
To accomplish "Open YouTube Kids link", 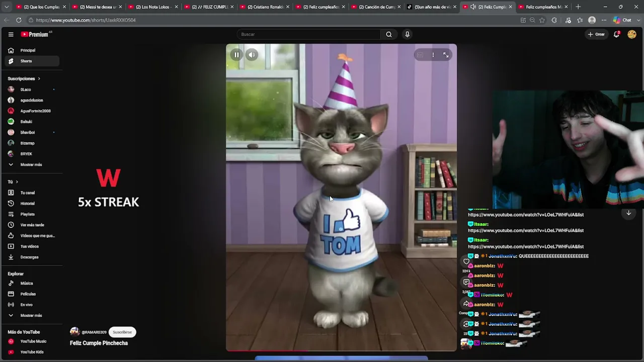I will coord(32,352).
